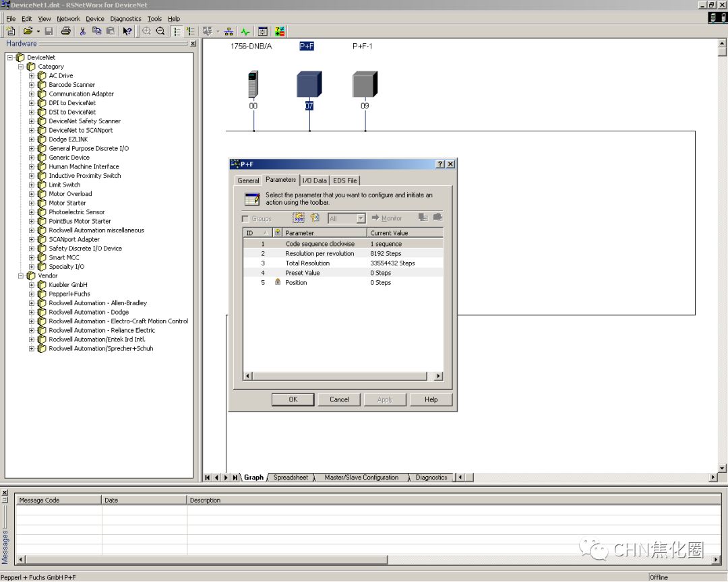Click the colorful compare symbols toolbar icon

pyautogui.click(x=280, y=31)
